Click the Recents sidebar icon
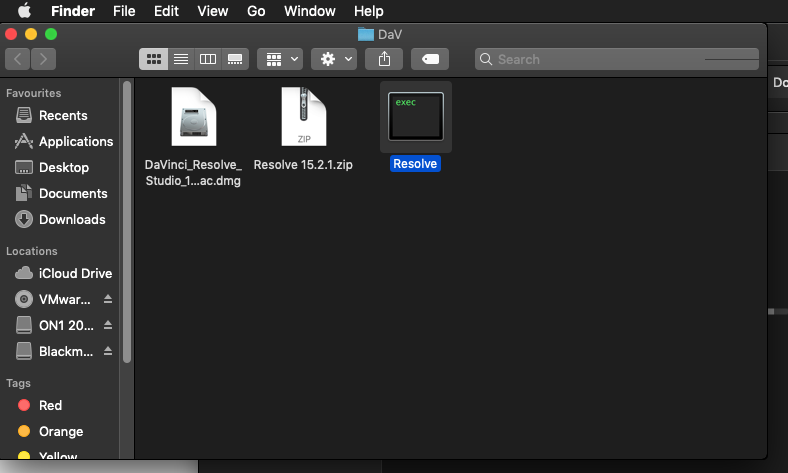The width and height of the screenshot is (788, 473). (24, 115)
